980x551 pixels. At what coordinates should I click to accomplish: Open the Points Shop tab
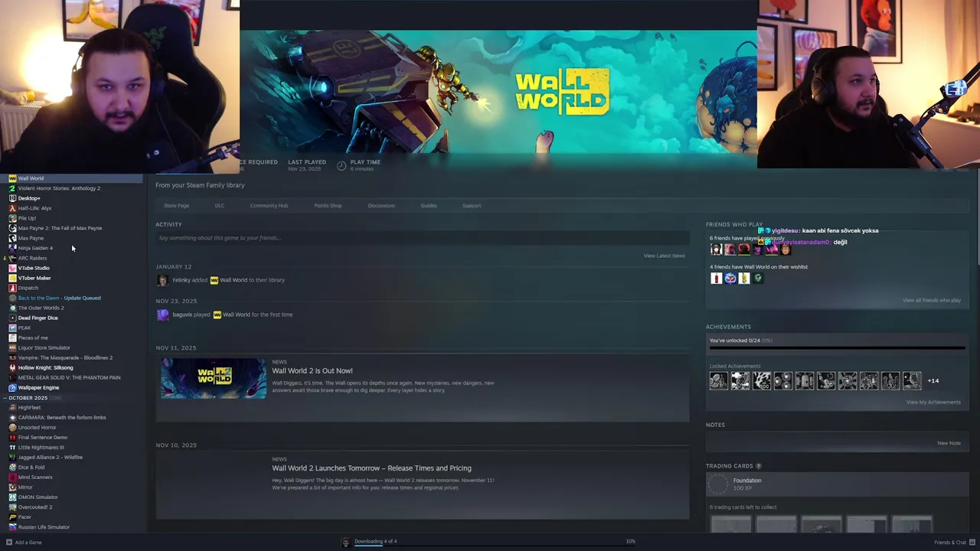click(x=328, y=205)
